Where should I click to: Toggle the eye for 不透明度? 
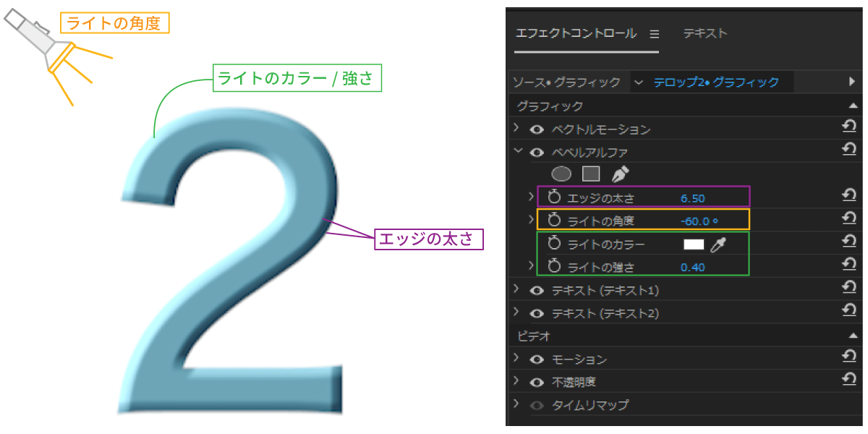537,382
